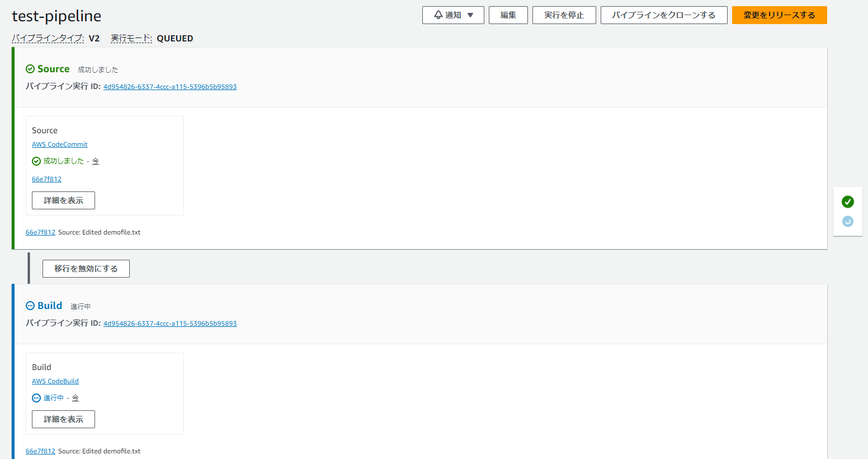
Task: Click green check in stage navigator sidebar
Action: pyautogui.click(x=848, y=202)
